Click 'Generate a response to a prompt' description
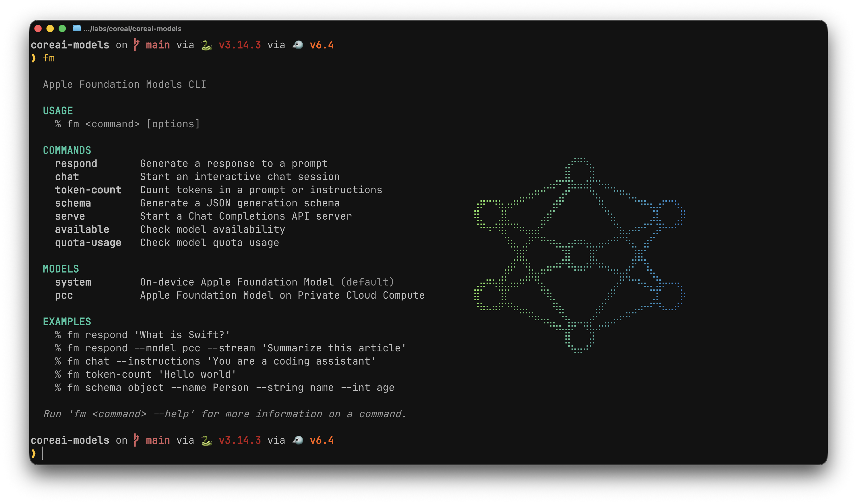Screen dimensions: 857x504 234,163
